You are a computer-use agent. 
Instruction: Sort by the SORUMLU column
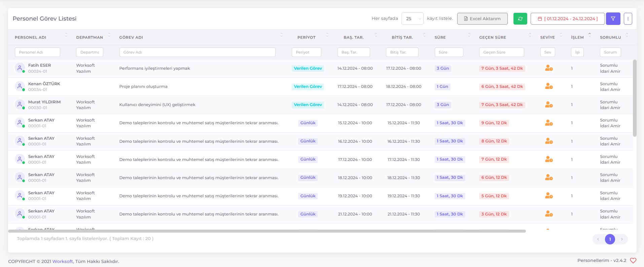[x=627, y=35]
